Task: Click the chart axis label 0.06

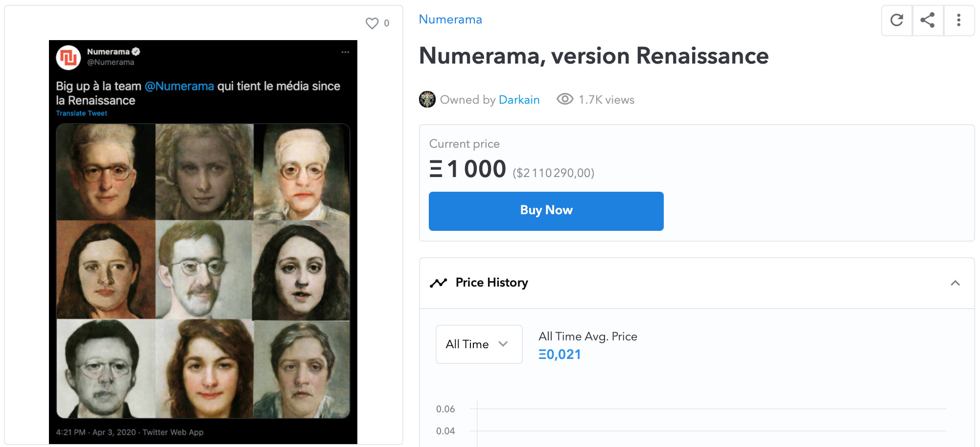Action: coord(445,409)
